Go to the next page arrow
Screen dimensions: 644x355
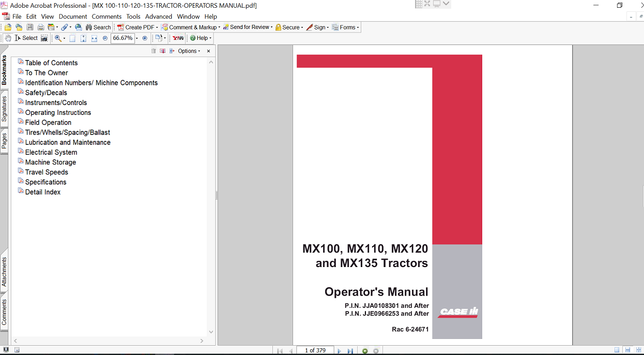(339, 351)
